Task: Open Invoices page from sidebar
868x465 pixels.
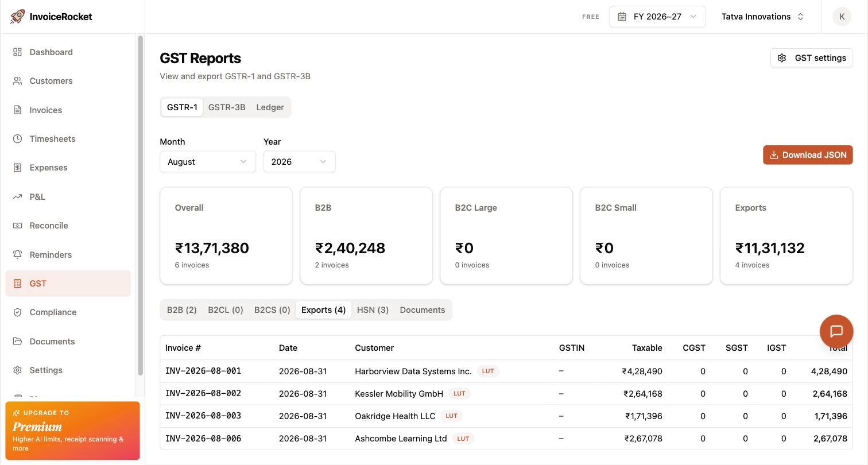Action: (68, 110)
